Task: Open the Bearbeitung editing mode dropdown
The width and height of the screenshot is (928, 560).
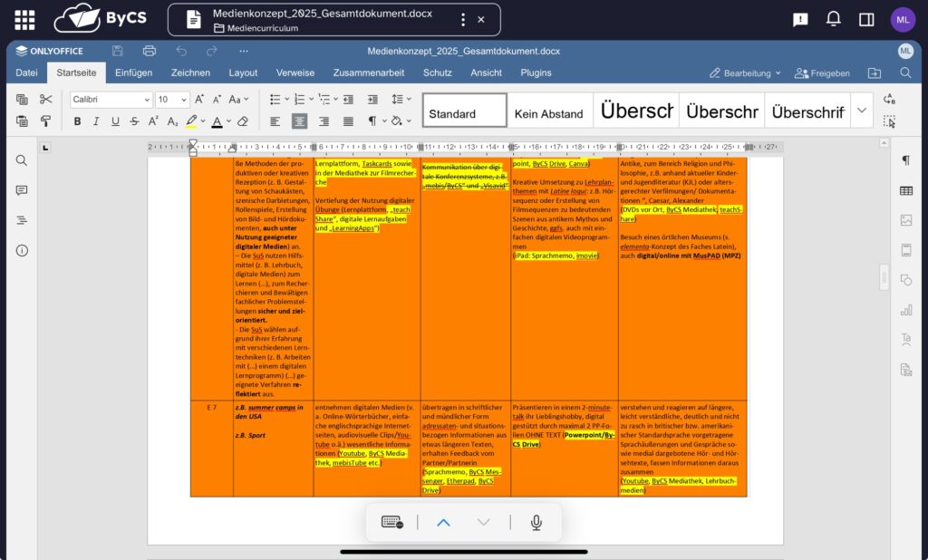Action: point(745,72)
